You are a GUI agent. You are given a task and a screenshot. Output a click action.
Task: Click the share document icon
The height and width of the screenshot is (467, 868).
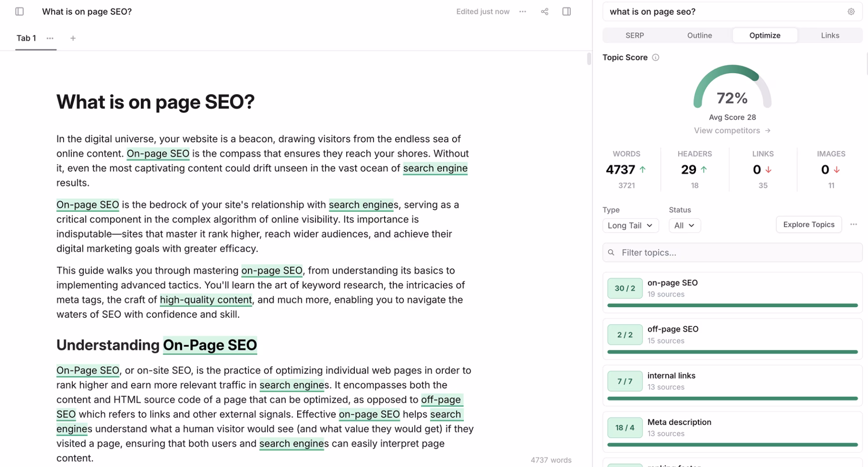click(x=545, y=11)
